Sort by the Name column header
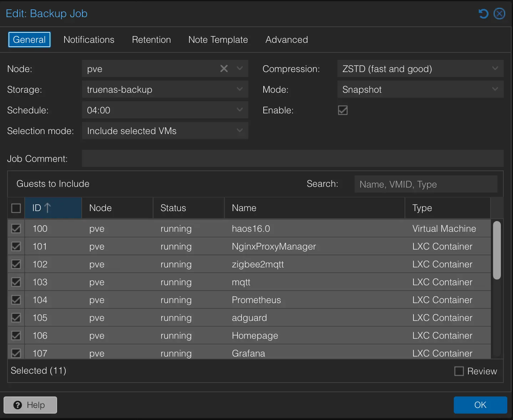This screenshot has height=420, width=513. pos(315,208)
